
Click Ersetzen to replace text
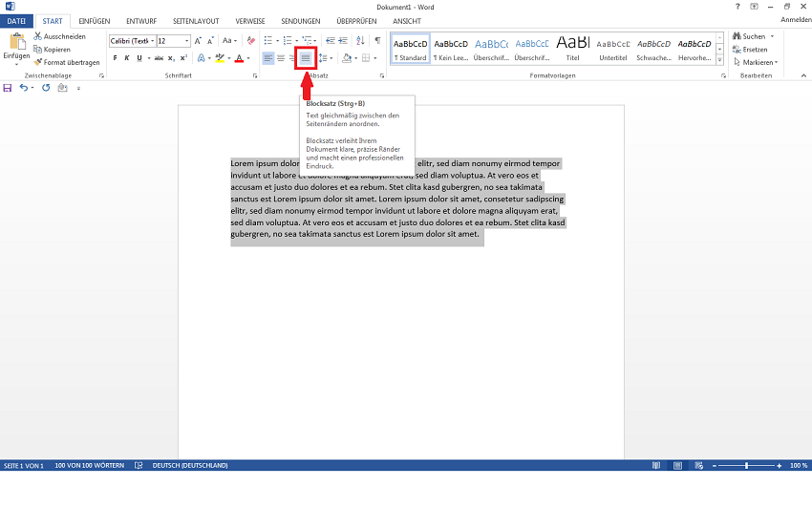750,49
